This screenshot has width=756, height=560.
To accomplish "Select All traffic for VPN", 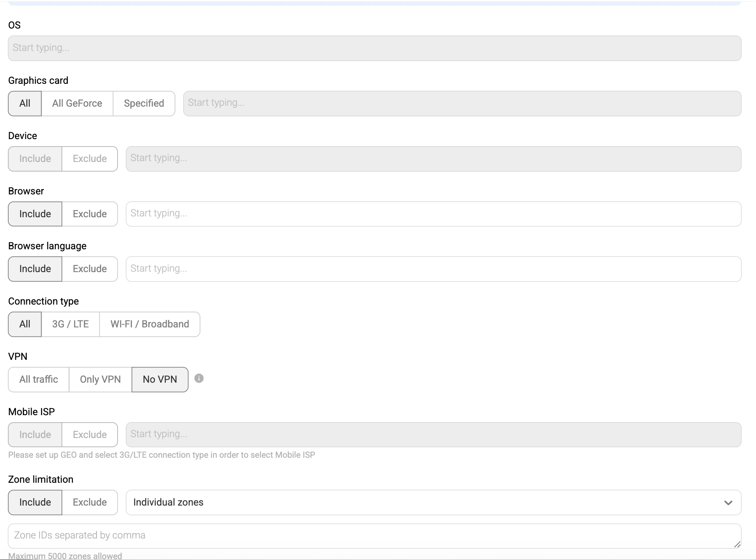I will [x=38, y=379].
